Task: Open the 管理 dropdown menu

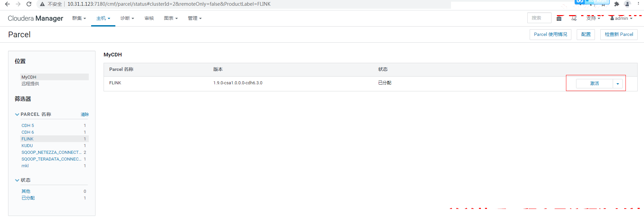Action: click(195, 18)
